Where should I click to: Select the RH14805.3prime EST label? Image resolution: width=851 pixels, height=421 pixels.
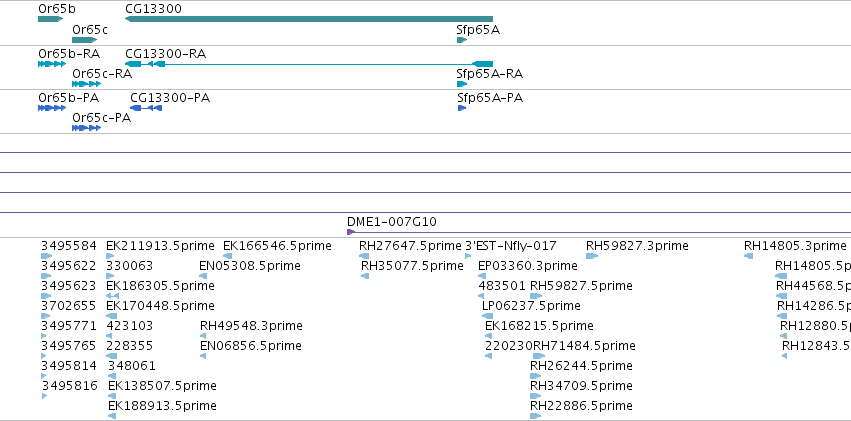[795, 246]
